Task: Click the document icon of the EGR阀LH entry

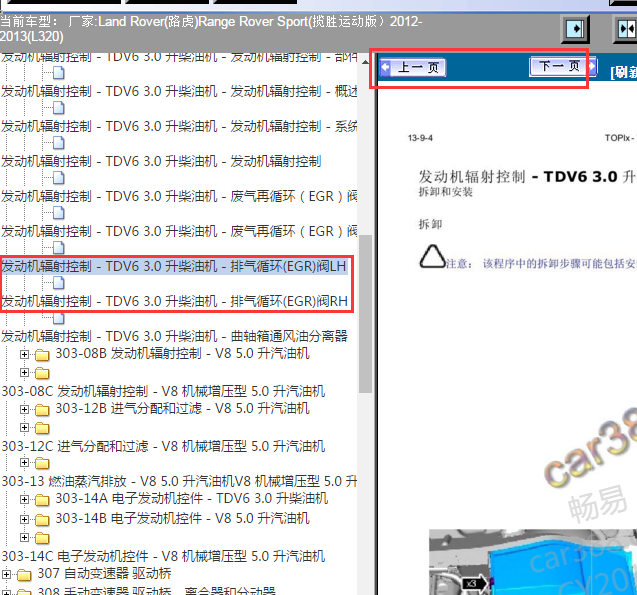Action: pyautogui.click(x=59, y=248)
